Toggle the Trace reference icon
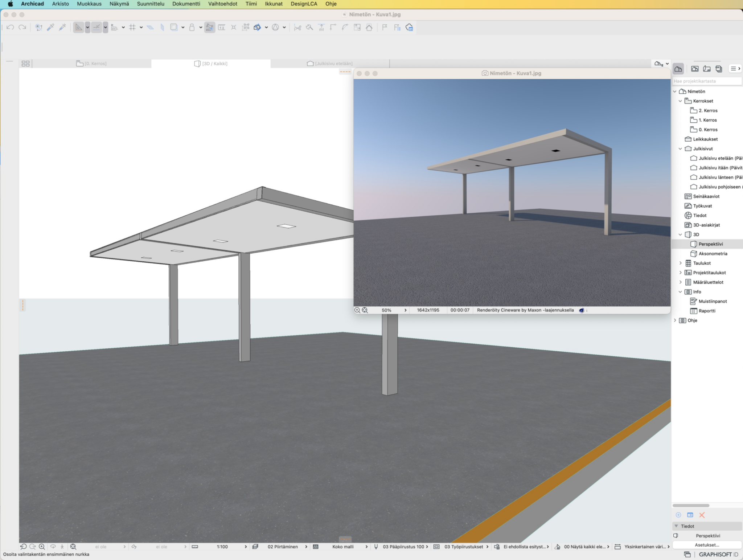743x560 pixels. (x=174, y=27)
